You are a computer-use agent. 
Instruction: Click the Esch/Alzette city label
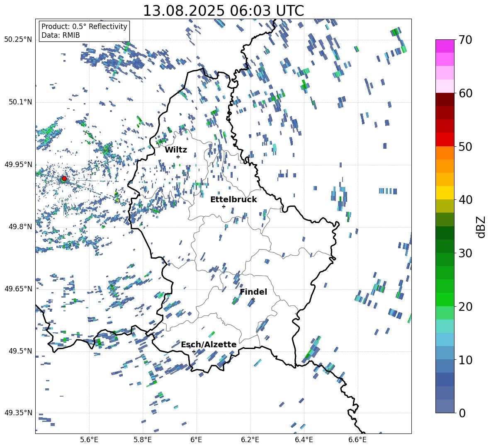point(209,344)
